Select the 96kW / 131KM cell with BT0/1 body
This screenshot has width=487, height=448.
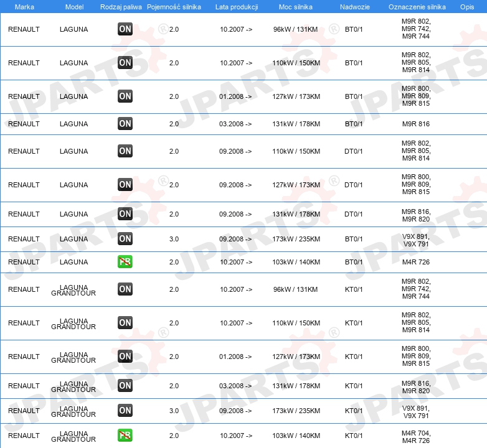(295, 29)
